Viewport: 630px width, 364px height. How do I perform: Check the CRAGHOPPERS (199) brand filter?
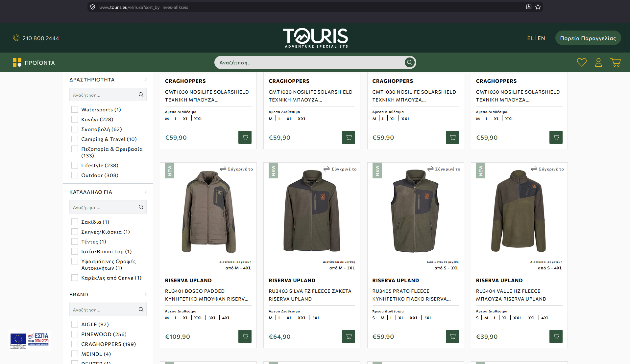75,344
